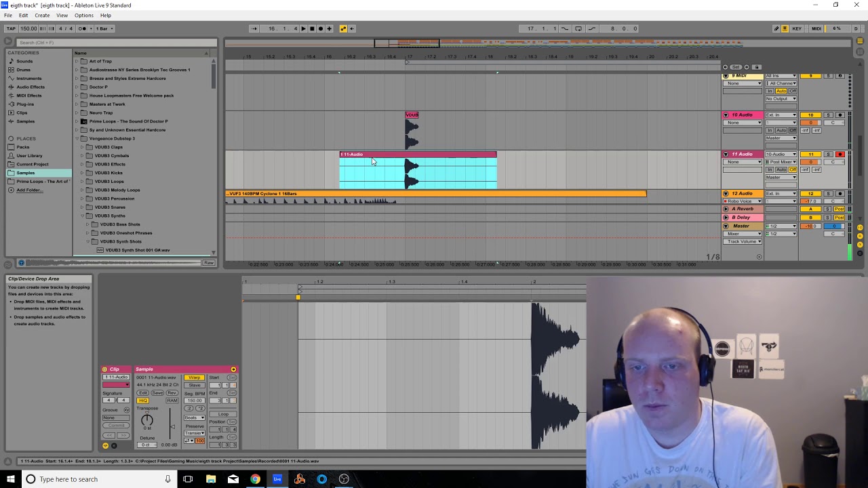Select the 1 11-Audio clip title bar
The height and width of the screenshot is (488, 868).
coord(418,155)
